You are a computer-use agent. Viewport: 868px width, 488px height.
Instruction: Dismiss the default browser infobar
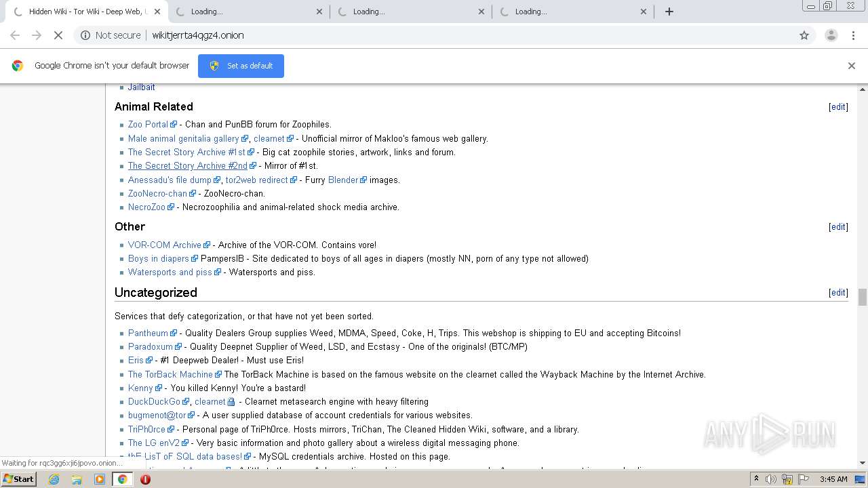tap(852, 66)
